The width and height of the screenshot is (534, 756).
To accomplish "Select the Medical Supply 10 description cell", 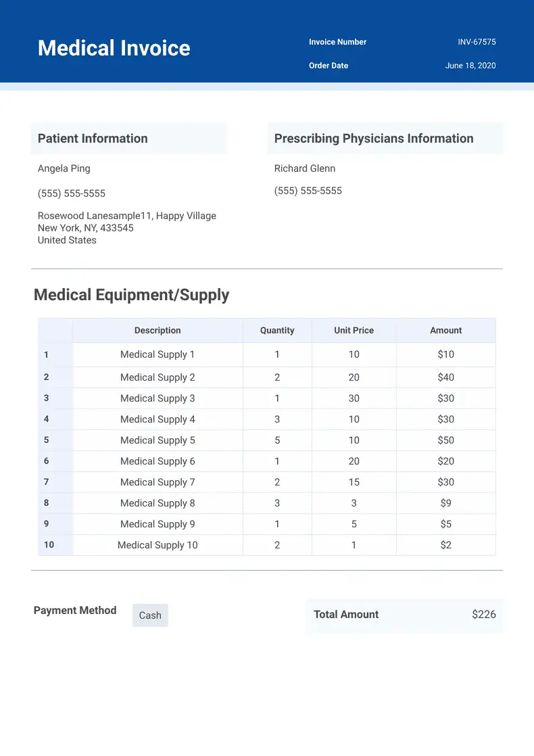I will [157, 545].
